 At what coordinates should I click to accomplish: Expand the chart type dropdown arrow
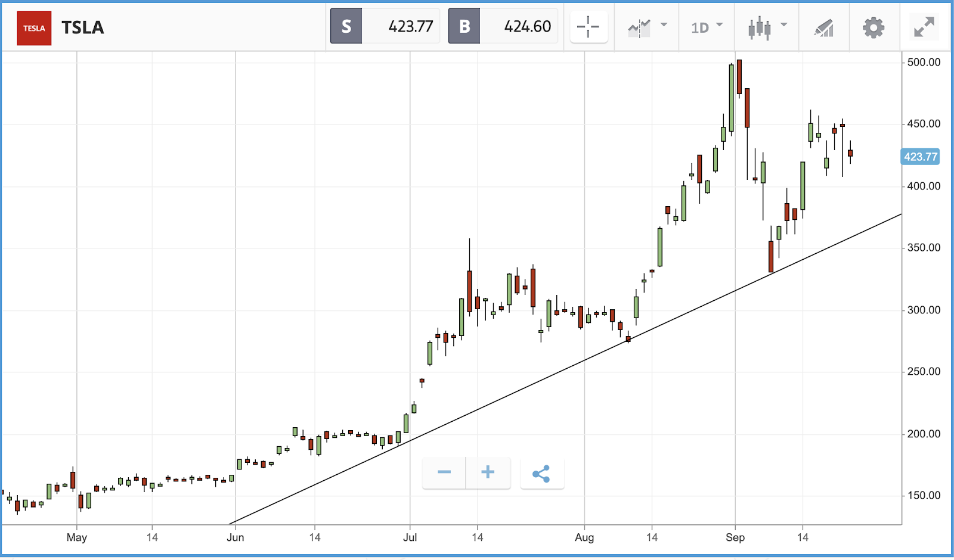point(784,25)
